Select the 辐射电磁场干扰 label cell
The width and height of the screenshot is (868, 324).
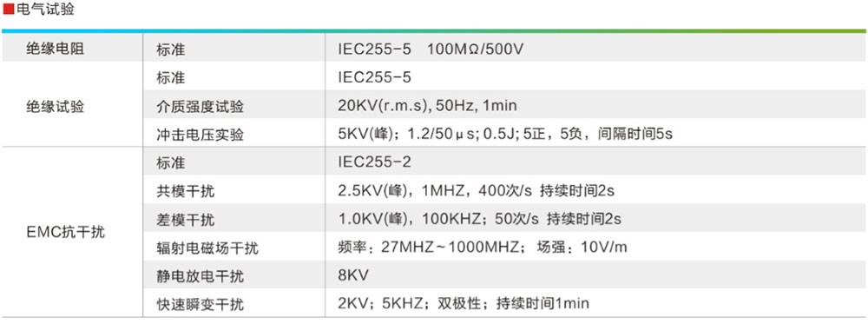234,248
